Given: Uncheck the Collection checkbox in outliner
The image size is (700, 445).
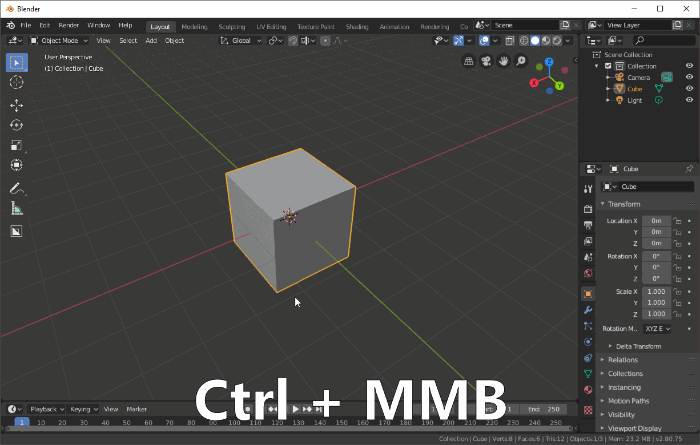Looking at the screenshot, I should [608, 66].
